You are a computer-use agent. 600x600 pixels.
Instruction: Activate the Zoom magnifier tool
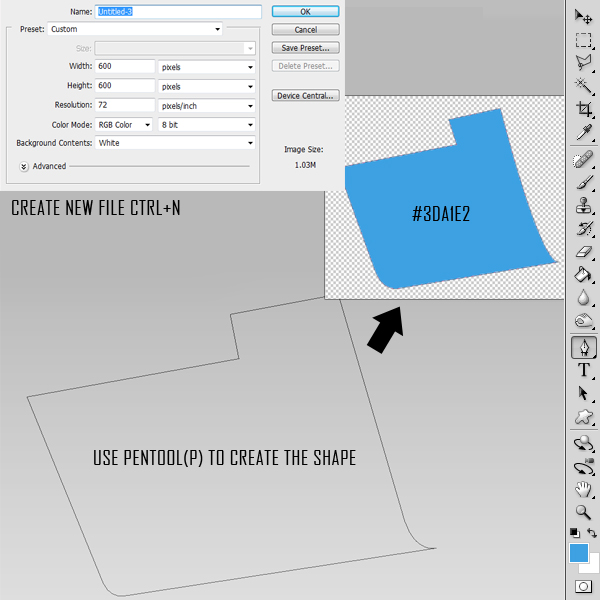(x=584, y=511)
